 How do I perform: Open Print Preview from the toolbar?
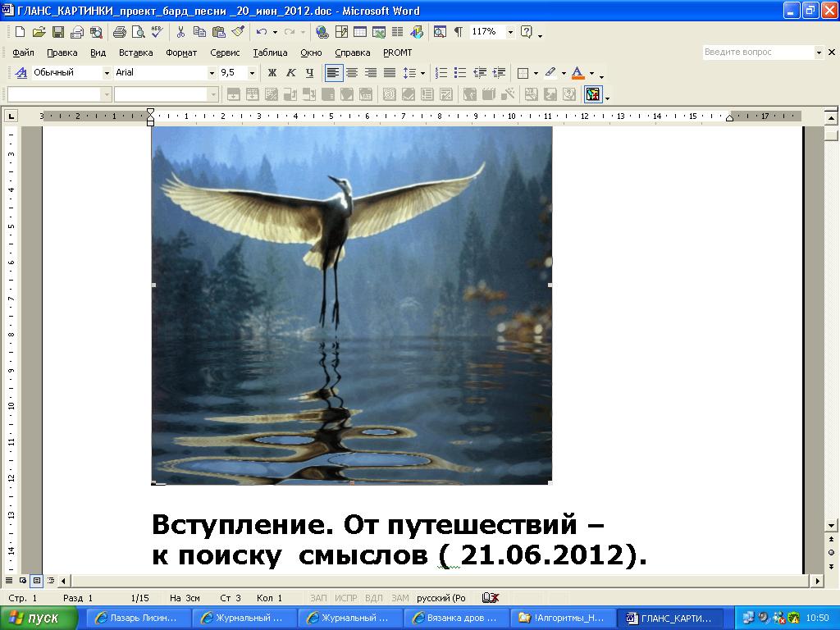[138, 32]
